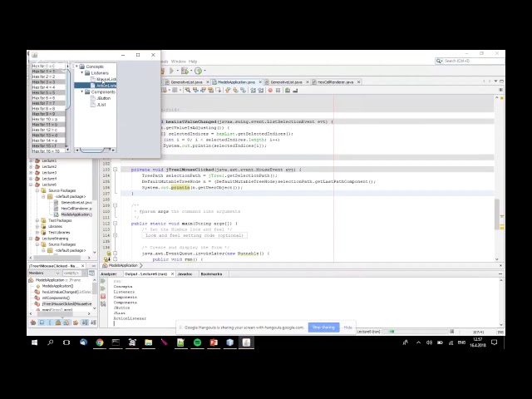Click the stop macro square icon in editor toolbar
This screenshot has height=399, width=532.
pos(278,91)
